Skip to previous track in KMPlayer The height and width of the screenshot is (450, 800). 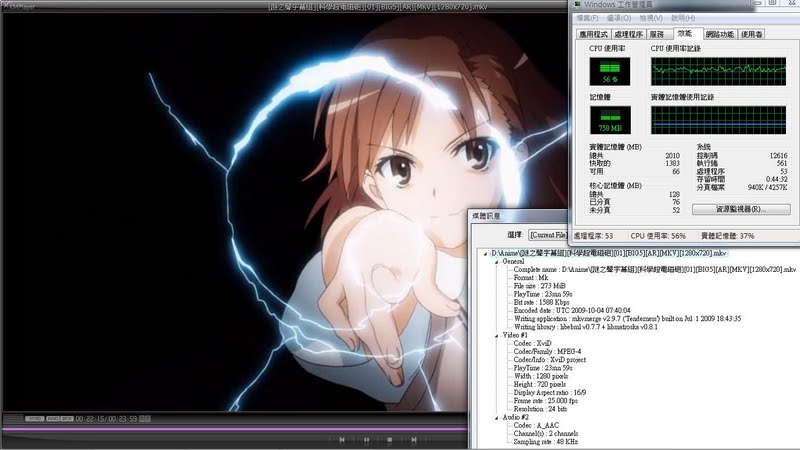[342, 440]
